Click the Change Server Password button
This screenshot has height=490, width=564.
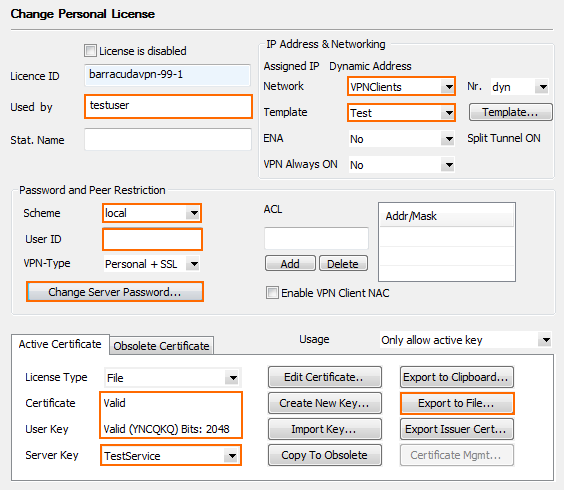[x=115, y=292]
